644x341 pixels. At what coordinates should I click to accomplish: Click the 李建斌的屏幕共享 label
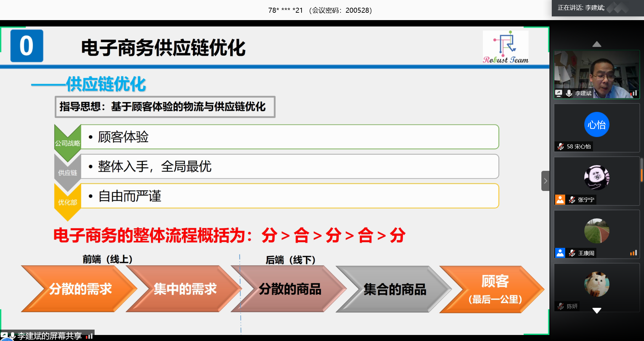pyautogui.click(x=50, y=336)
